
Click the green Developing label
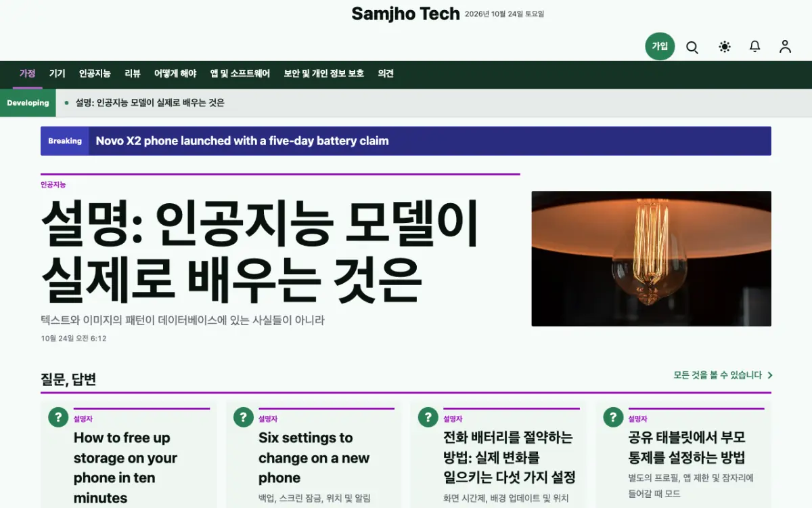point(28,103)
